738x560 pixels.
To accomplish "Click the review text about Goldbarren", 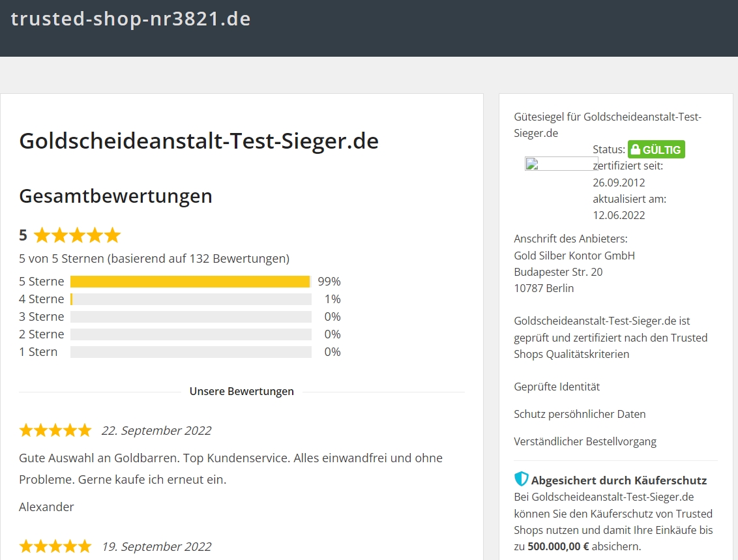I will click(231, 469).
